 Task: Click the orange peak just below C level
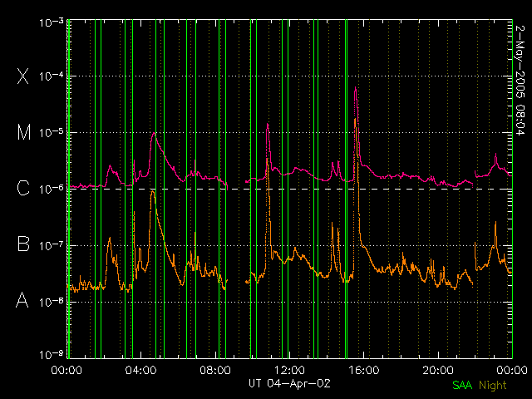153,192
